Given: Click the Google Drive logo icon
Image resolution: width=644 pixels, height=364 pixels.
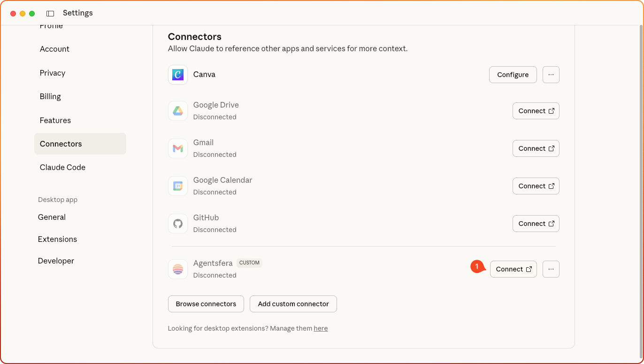Looking at the screenshot, I should tap(178, 111).
